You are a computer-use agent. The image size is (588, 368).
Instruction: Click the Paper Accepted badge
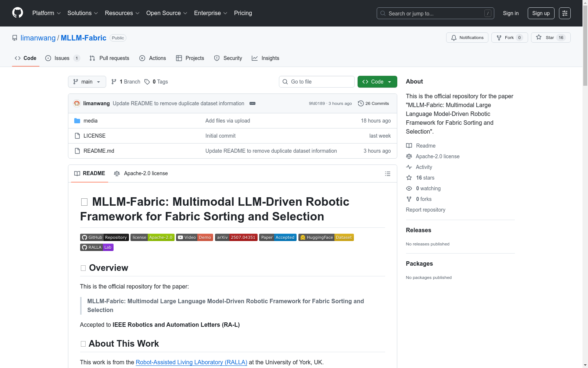point(277,237)
